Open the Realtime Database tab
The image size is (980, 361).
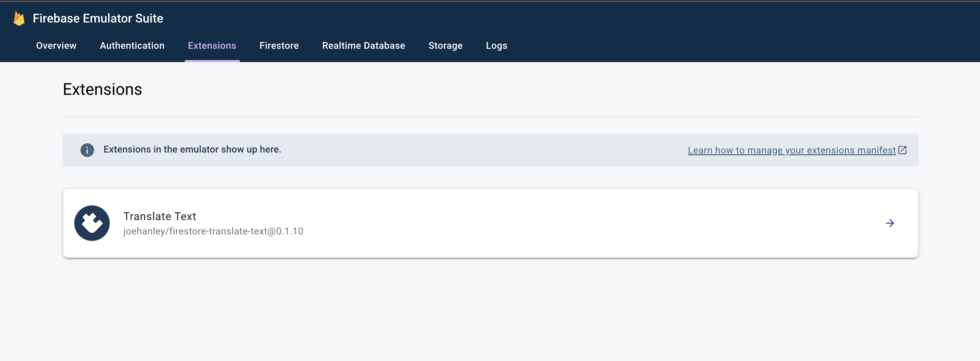point(363,46)
